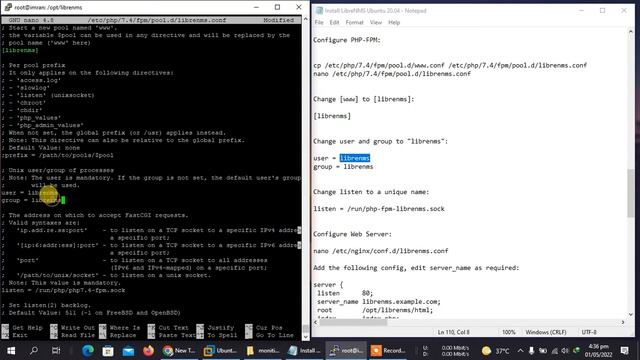This screenshot has height=360, width=640.
Task: Click the 'group = librenms' line in Notepad
Action: [x=343, y=167]
